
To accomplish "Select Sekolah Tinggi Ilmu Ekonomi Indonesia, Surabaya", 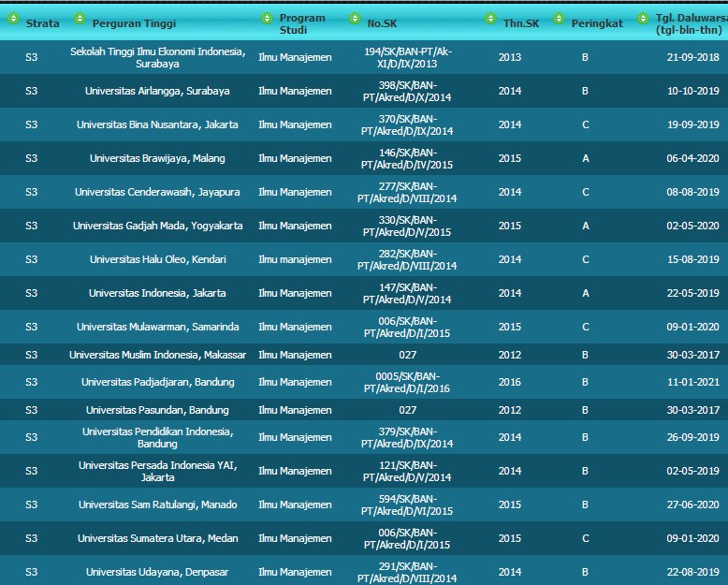I will click(158, 58).
